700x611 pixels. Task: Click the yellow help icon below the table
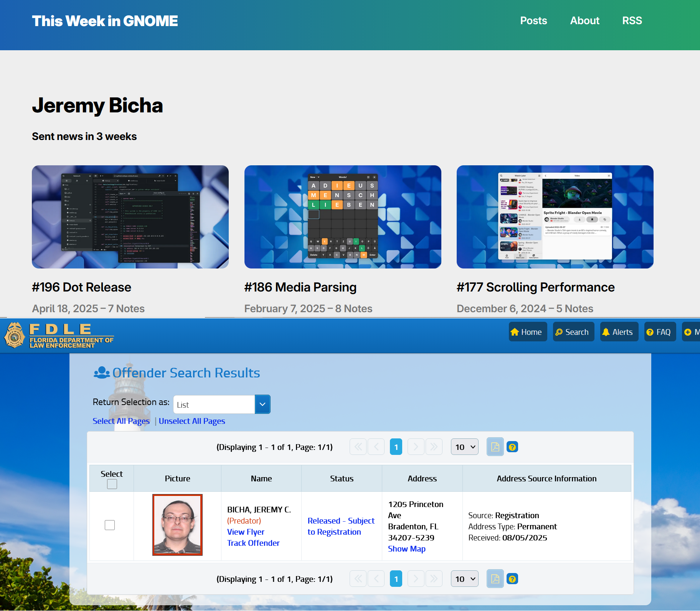coord(512,579)
